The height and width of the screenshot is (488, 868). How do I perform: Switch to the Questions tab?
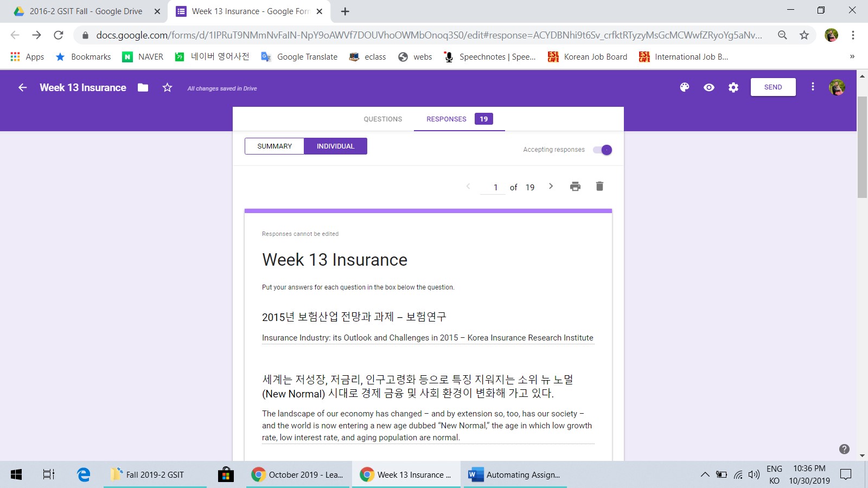(382, 119)
